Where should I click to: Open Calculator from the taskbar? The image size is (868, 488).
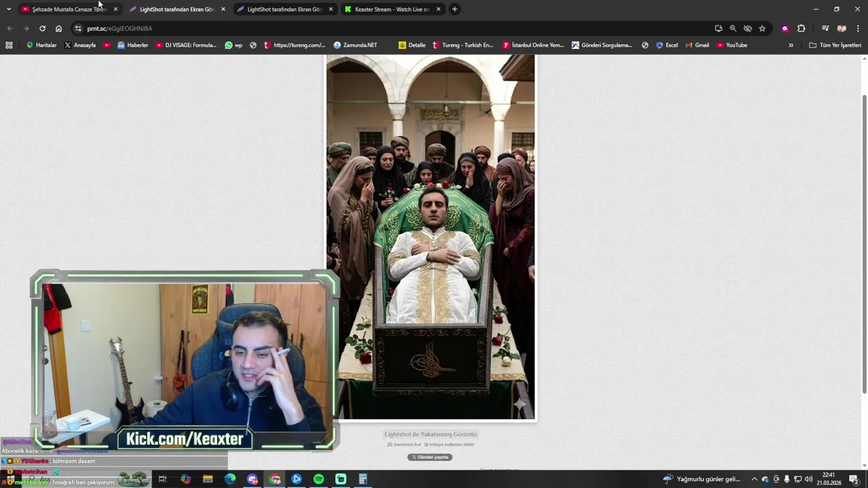[363, 479]
